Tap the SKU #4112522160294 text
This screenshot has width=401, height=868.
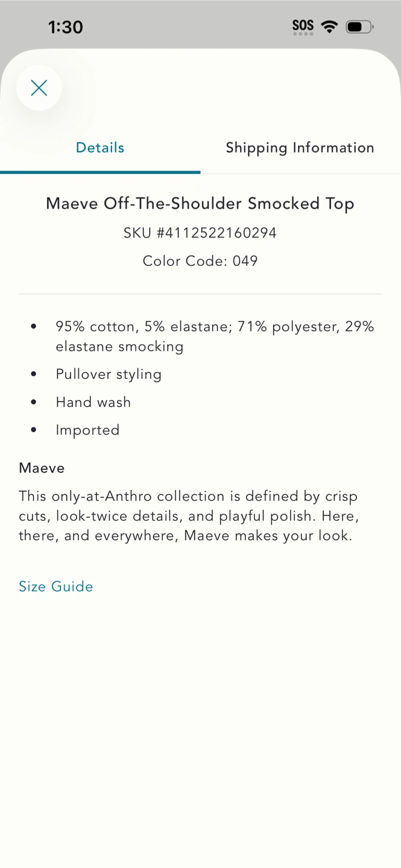pos(200,233)
